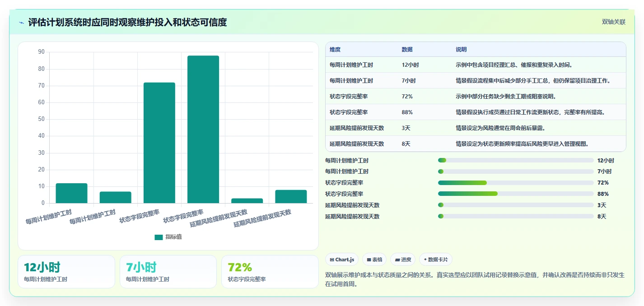
Task: Click the description mentioning 周会前后暴露
Action: pos(500,128)
